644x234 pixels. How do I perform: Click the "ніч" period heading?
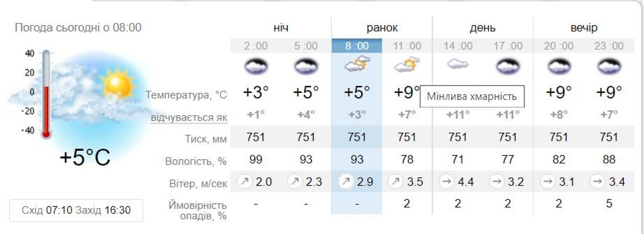(281, 27)
